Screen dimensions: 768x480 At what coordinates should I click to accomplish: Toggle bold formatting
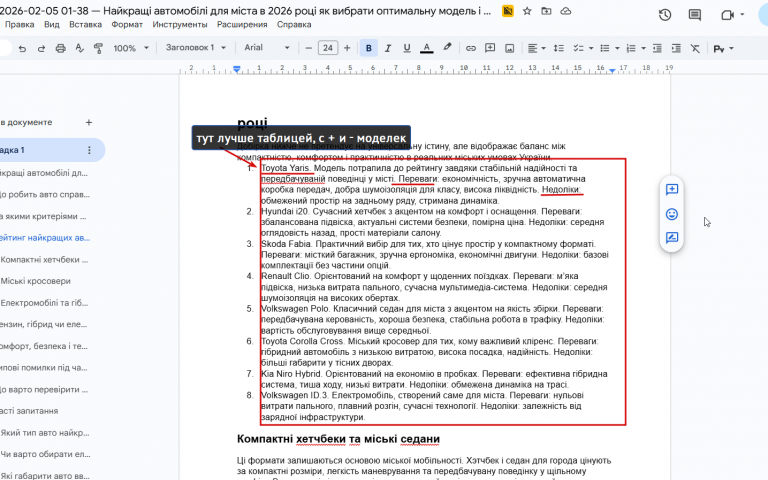(x=368, y=48)
